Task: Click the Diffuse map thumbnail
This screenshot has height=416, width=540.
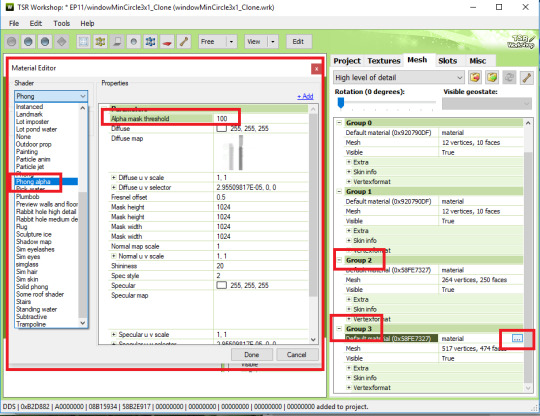Action: pos(237,152)
